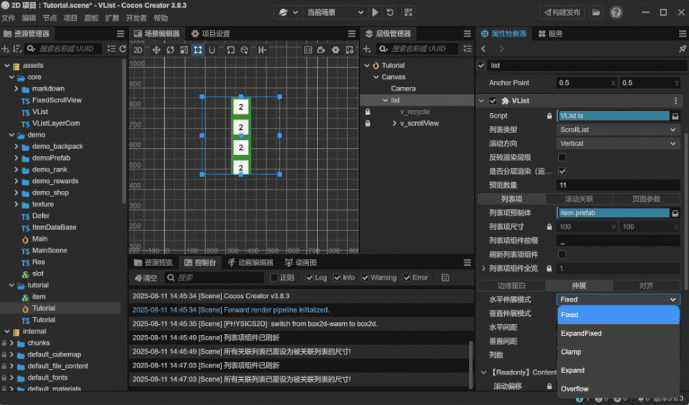Open the 滚动方向 Vertical dropdown
This screenshot has height=405, width=689.
618,144
